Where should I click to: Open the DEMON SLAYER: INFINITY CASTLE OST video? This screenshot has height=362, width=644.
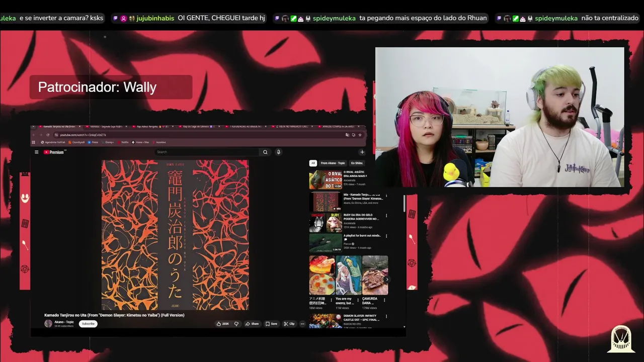click(326, 321)
